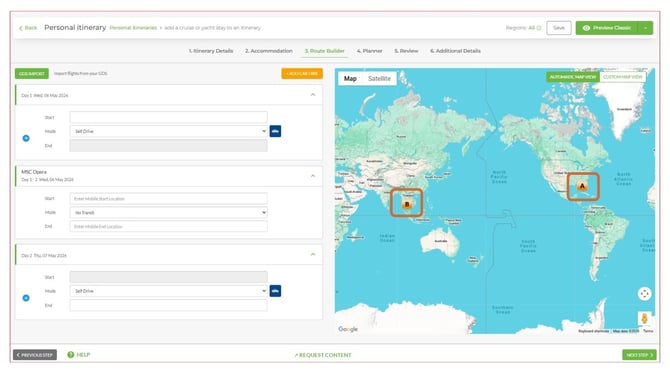The height and width of the screenshot is (372, 670).
Task: Select Custom Map View
Action: point(623,77)
